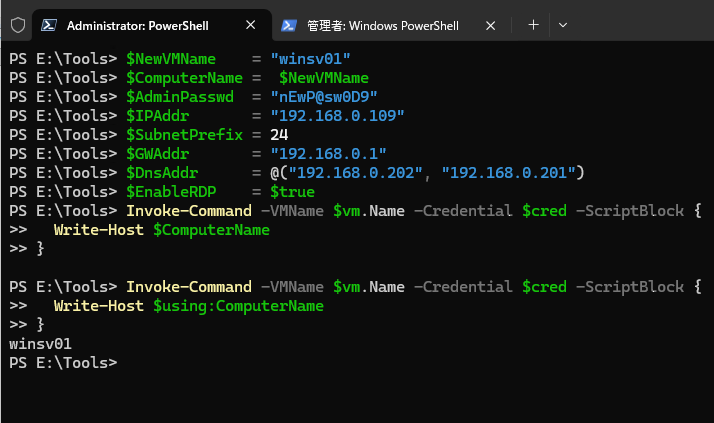Screen dimensions: 714x423
Task: Click the $GWAddr variable
Action: pos(158,154)
